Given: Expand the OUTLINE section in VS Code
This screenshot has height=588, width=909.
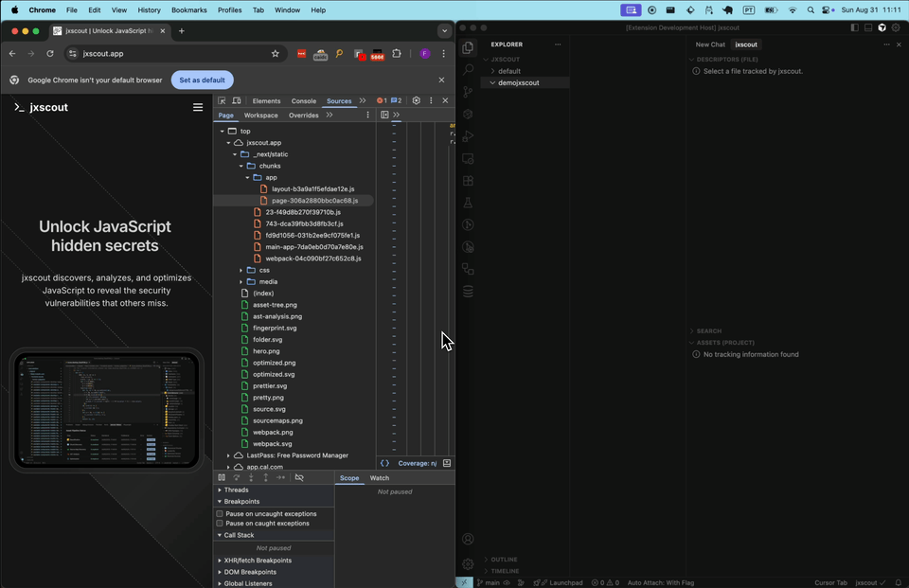Looking at the screenshot, I should 503,560.
